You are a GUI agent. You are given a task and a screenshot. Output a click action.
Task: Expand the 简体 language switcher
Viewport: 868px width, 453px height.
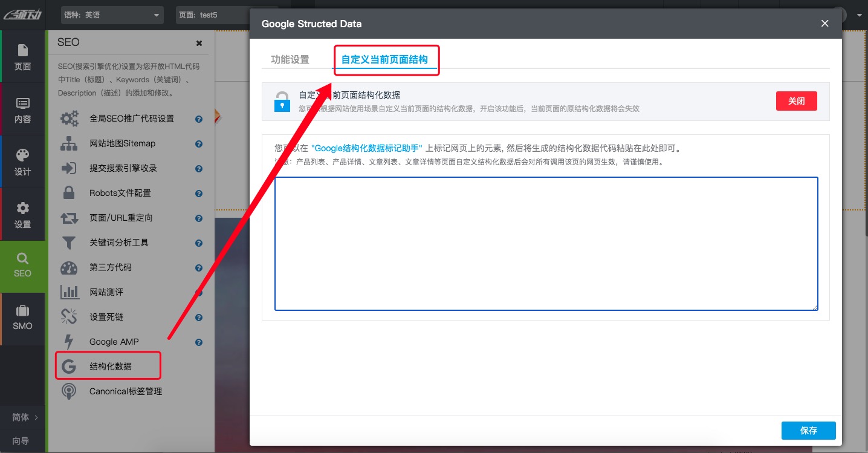coord(22,417)
